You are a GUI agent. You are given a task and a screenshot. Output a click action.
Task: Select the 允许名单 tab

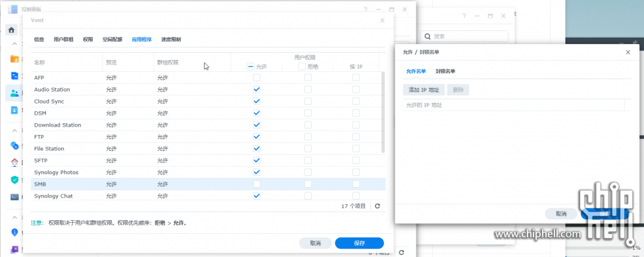coord(416,71)
